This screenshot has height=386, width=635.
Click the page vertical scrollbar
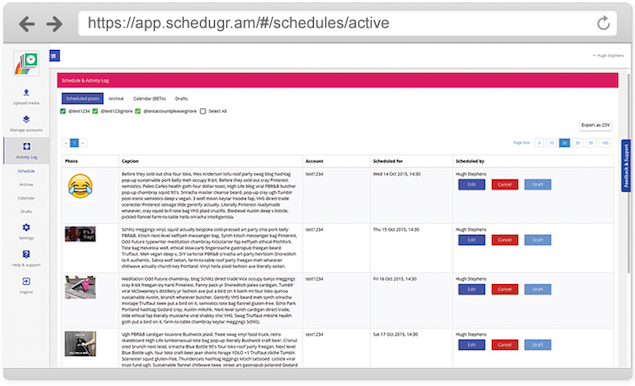pos(628,174)
